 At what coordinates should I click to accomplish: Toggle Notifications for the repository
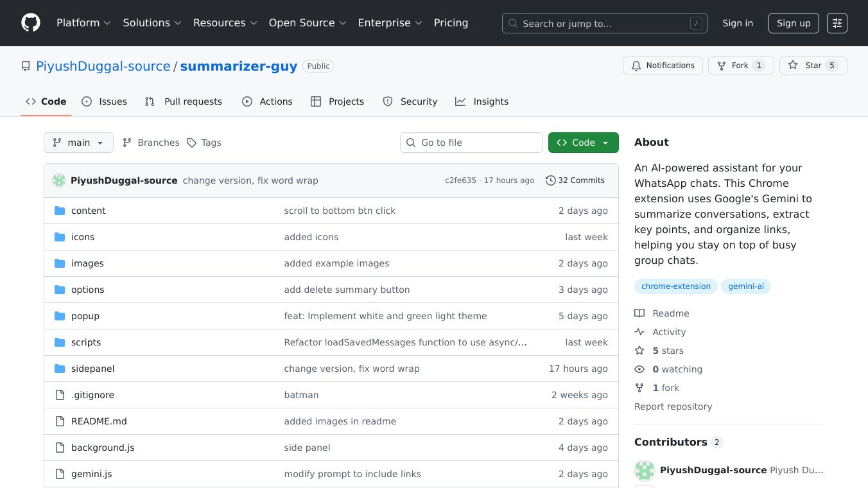coord(662,65)
